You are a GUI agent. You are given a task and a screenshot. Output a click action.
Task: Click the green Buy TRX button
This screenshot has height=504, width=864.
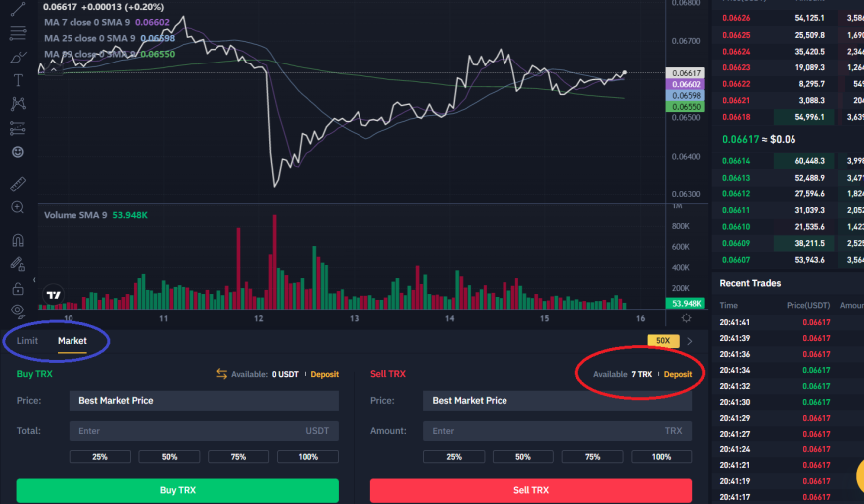(178, 490)
